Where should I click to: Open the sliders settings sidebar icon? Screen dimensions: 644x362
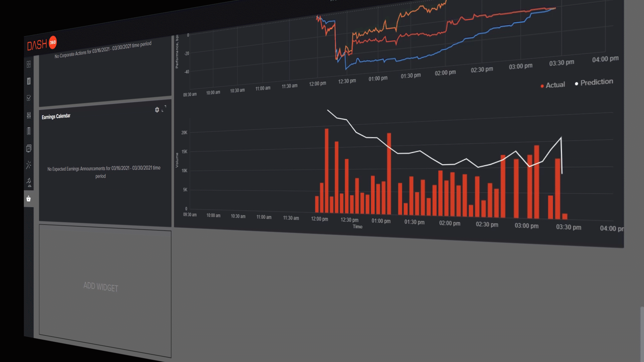29,115
